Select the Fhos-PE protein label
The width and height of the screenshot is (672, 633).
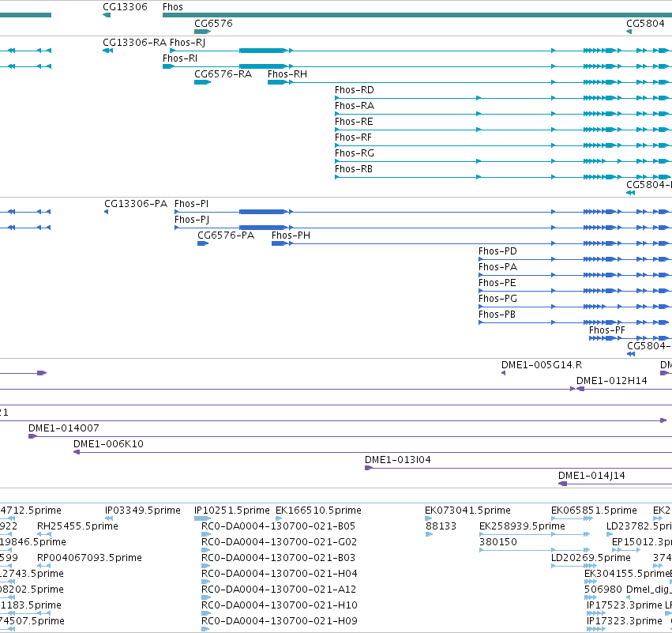pyautogui.click(x=497, y=283)
